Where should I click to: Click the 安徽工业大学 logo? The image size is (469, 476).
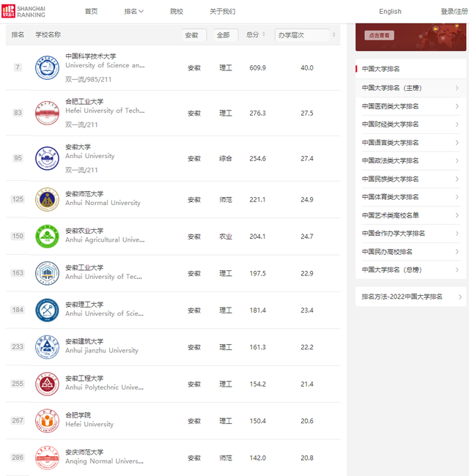47,273
